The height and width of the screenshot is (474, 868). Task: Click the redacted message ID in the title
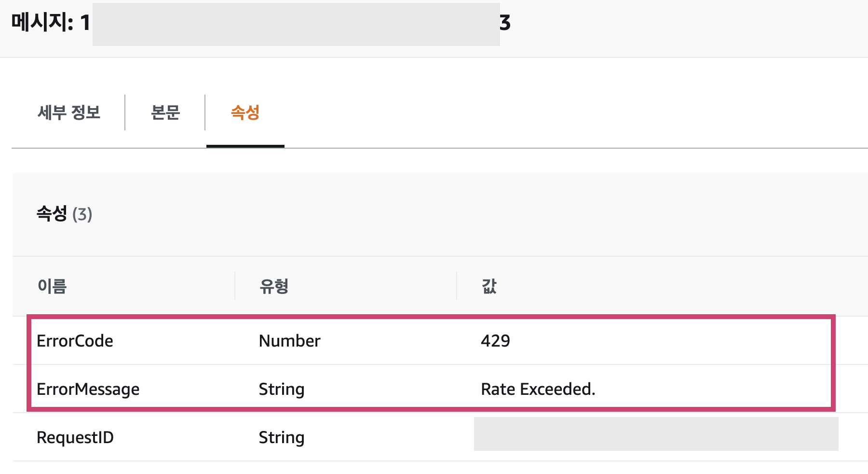pos(296,24)
